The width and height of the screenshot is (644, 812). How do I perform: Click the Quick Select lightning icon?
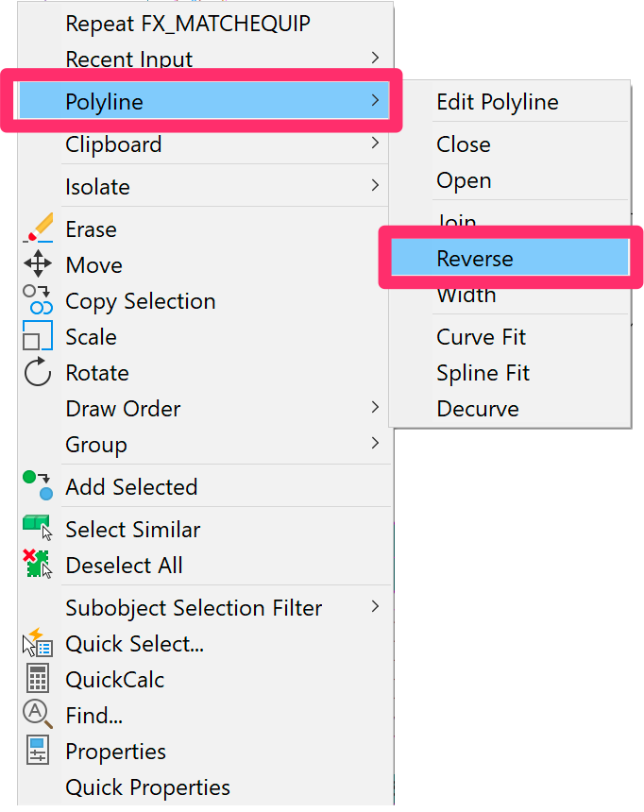[x=38, y=643]
